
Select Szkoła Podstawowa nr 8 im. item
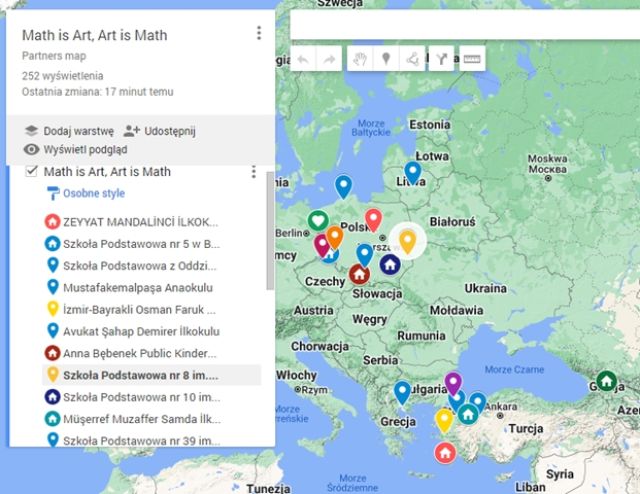click(151, 375)
